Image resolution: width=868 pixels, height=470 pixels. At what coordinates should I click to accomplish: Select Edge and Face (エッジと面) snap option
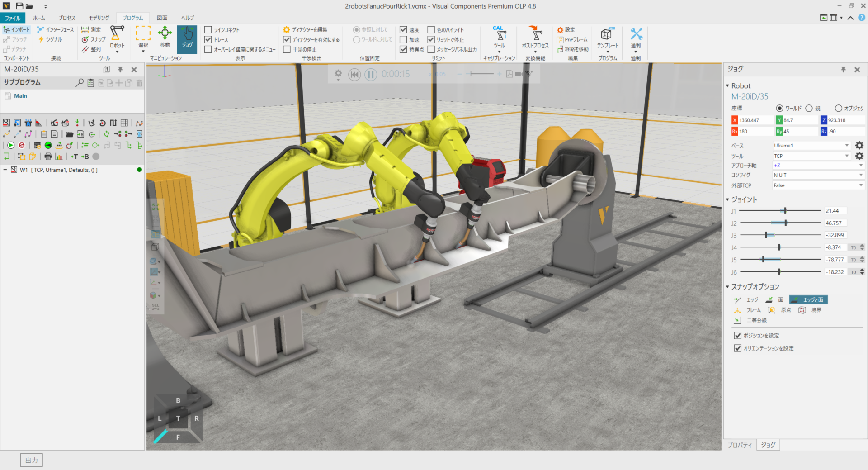(808, 300)
